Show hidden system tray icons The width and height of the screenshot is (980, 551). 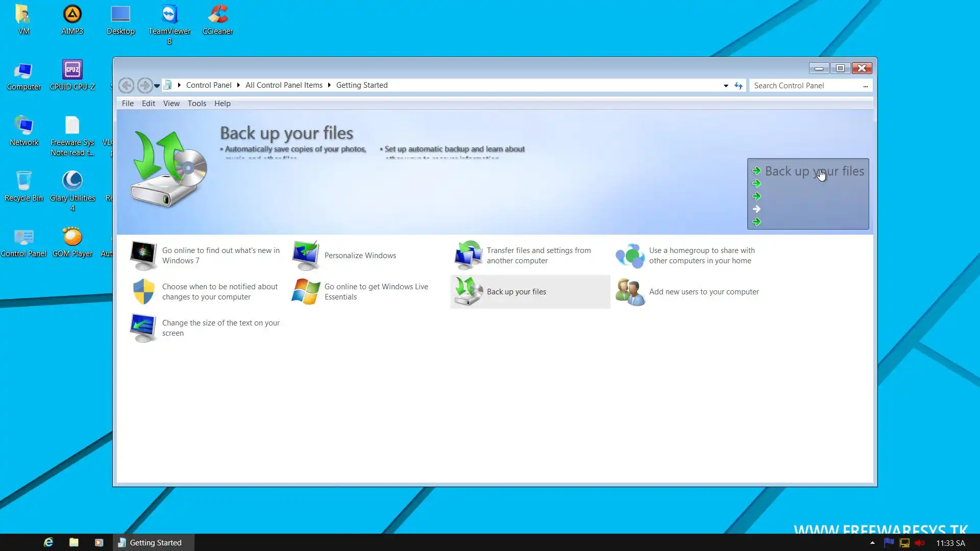[x=872, y=543]
